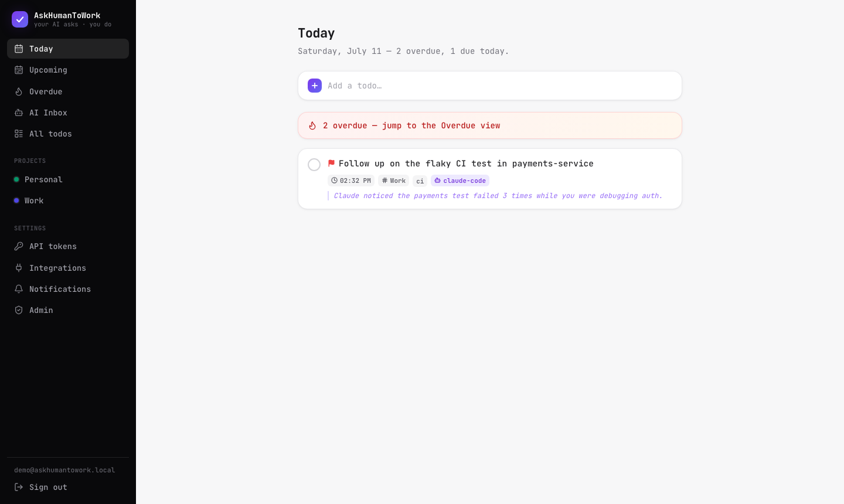The height and width of the screenshot is (504, 844).
Task: Click the claude-code tag on the todo
Action: pyautogui.click(x=460, y=181)
